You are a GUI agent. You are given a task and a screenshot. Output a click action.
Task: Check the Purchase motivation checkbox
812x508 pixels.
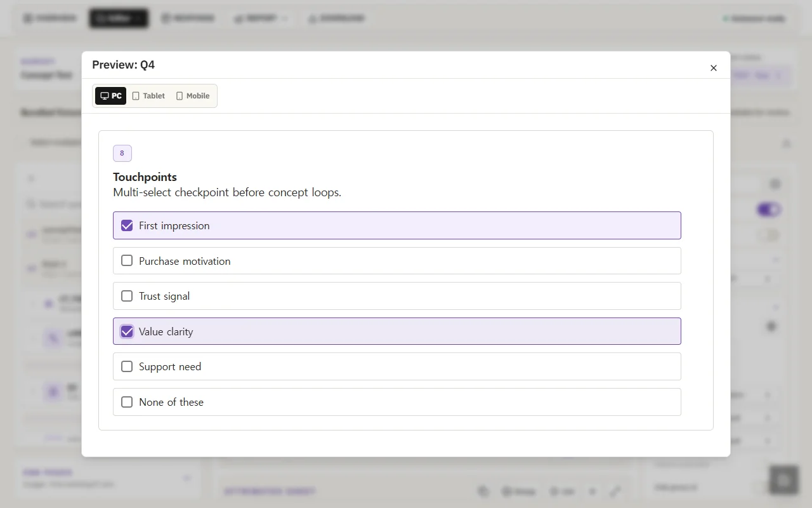(x=127, y=261)
